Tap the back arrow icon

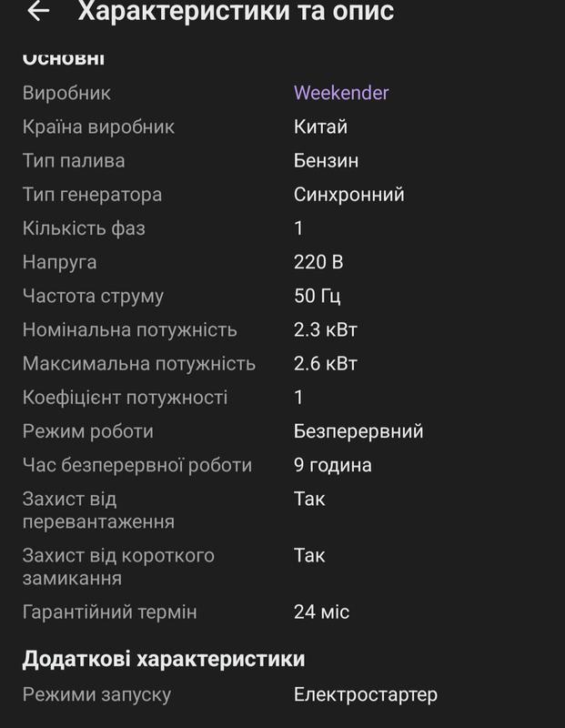(38, 11)
